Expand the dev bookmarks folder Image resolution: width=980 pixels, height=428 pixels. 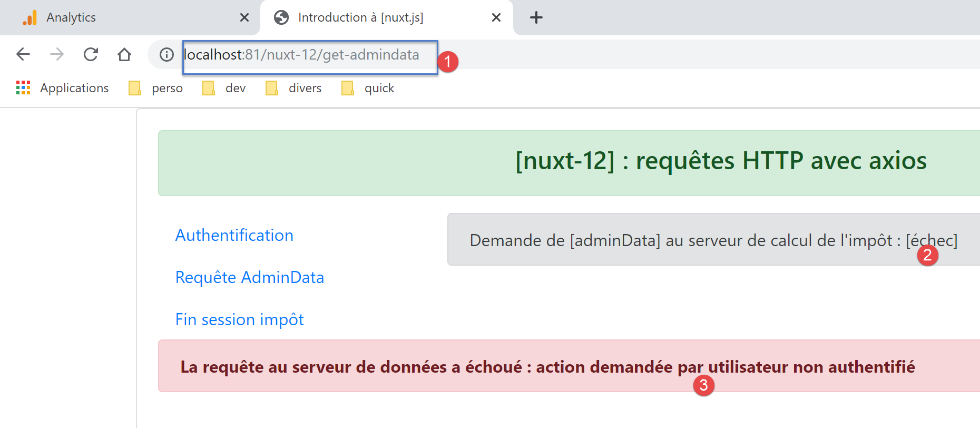(224, 88)
